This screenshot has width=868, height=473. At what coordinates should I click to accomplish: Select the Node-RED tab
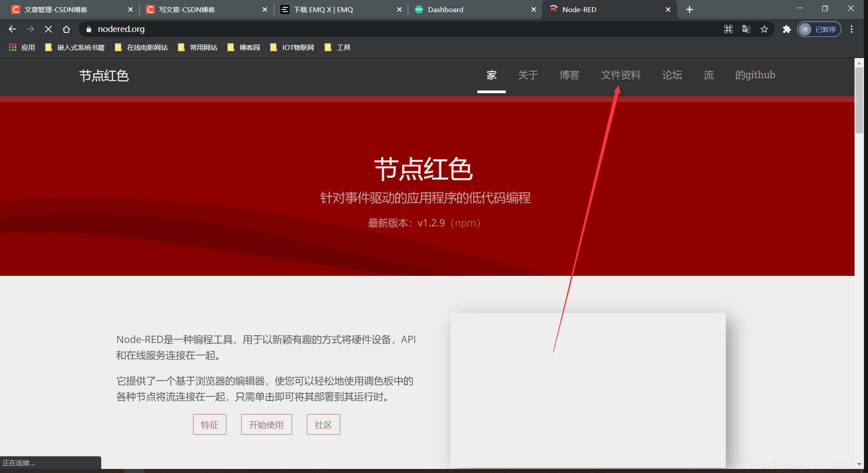click(610, 9)
